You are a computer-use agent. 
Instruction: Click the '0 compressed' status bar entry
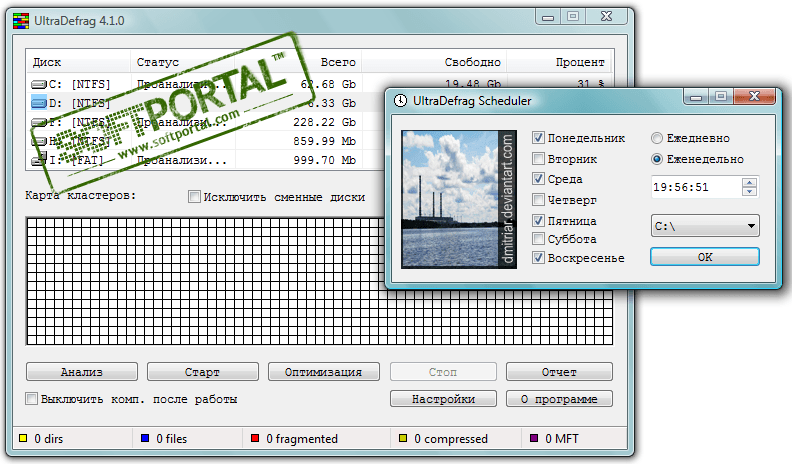[451, 439]
